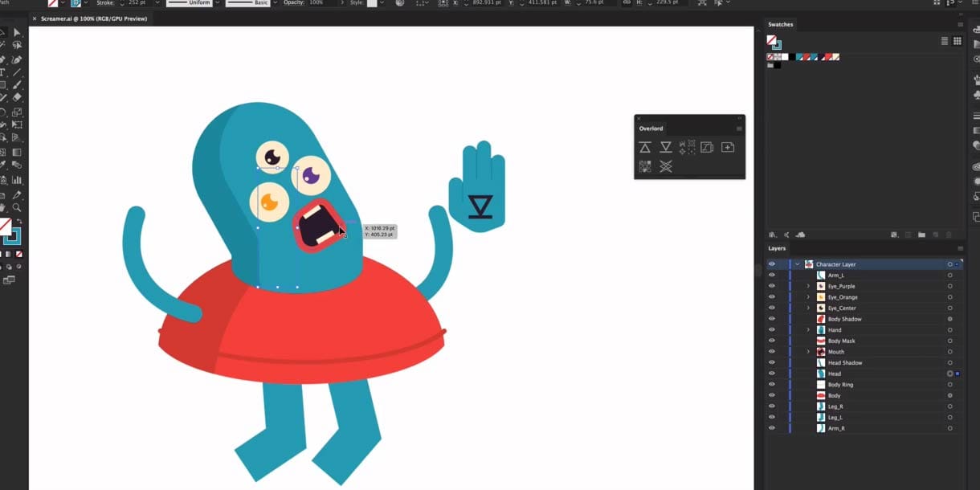Select the Zoom tool in the toolbar

(x=18, y=206)
